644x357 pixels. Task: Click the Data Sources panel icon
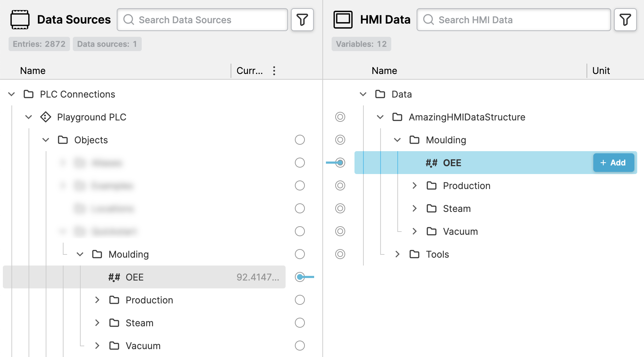pyautogui.click(x=20, y=20)
